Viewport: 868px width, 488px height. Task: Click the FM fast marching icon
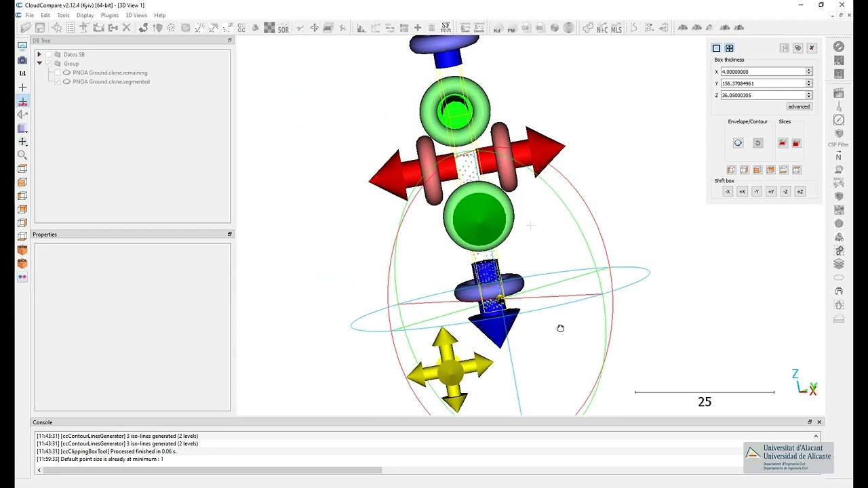coord(511,28)
